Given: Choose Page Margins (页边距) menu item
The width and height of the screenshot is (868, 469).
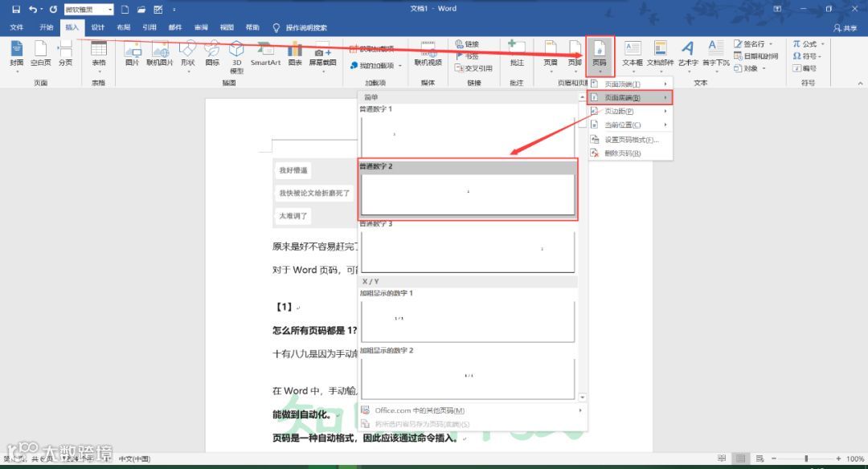Looking at the screenshot, I should [x=630, y=111].
